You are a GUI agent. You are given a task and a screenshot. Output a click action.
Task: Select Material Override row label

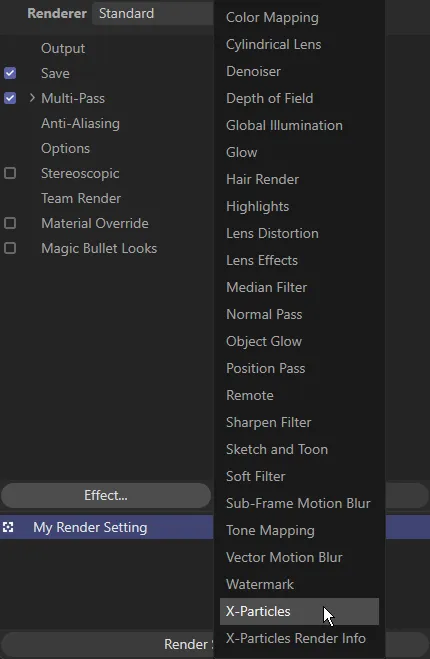coord(95,223)
